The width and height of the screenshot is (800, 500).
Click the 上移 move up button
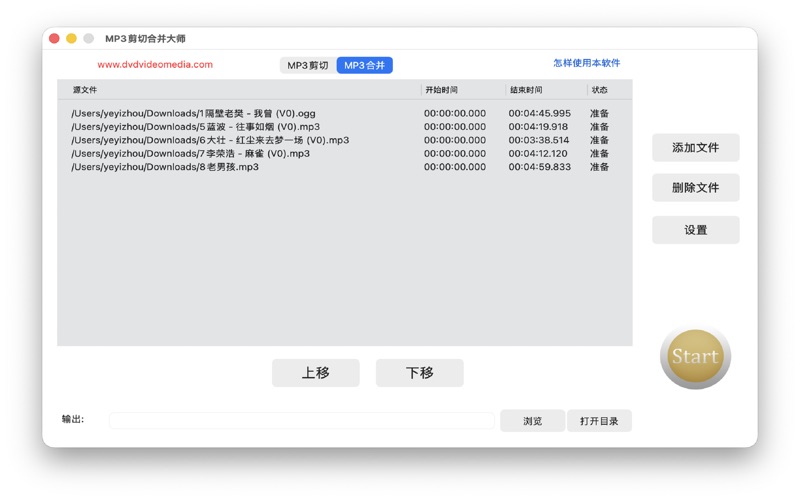(x=315, y=373)
